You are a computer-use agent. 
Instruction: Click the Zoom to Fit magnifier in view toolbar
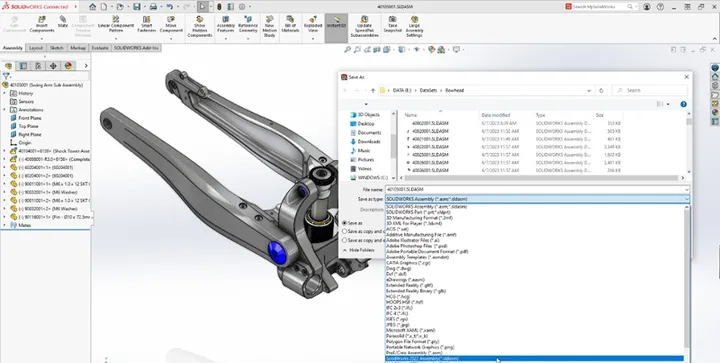pyautogui.click(x=348, y=50)
